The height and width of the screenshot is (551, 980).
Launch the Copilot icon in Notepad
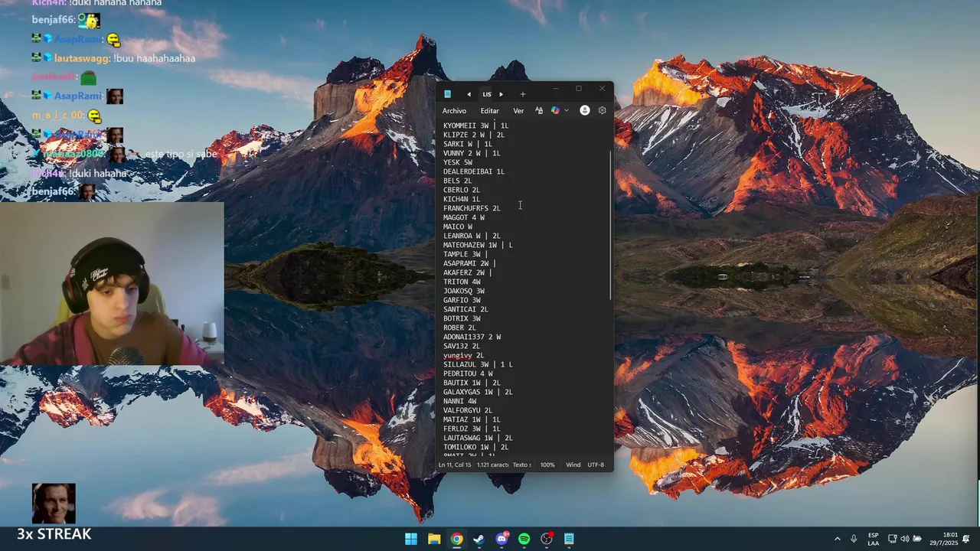click(555, 110)
